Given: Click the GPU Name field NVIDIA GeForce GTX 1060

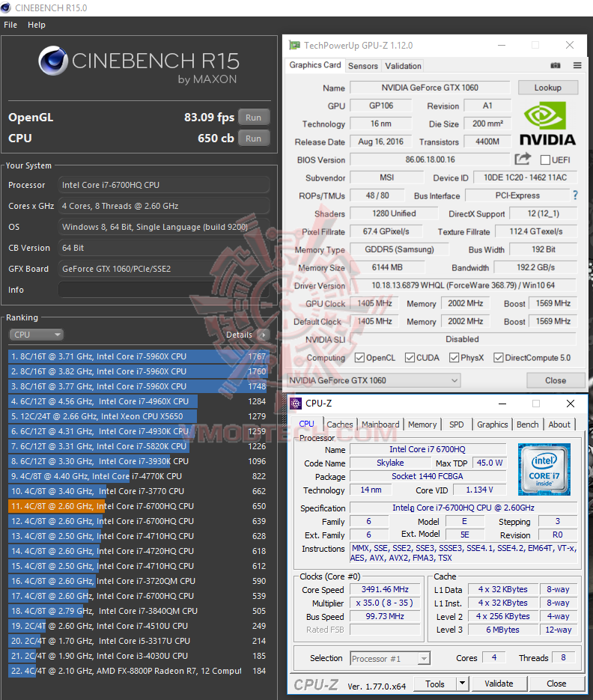Looking at the screenshot, I should click(430, 88).
